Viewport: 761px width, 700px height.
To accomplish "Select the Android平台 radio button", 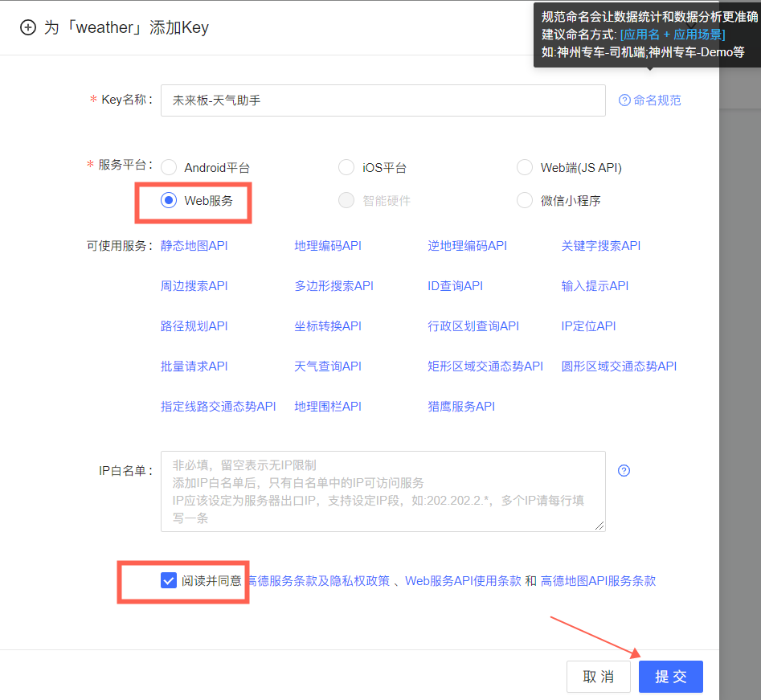I will tap(169, 167).
